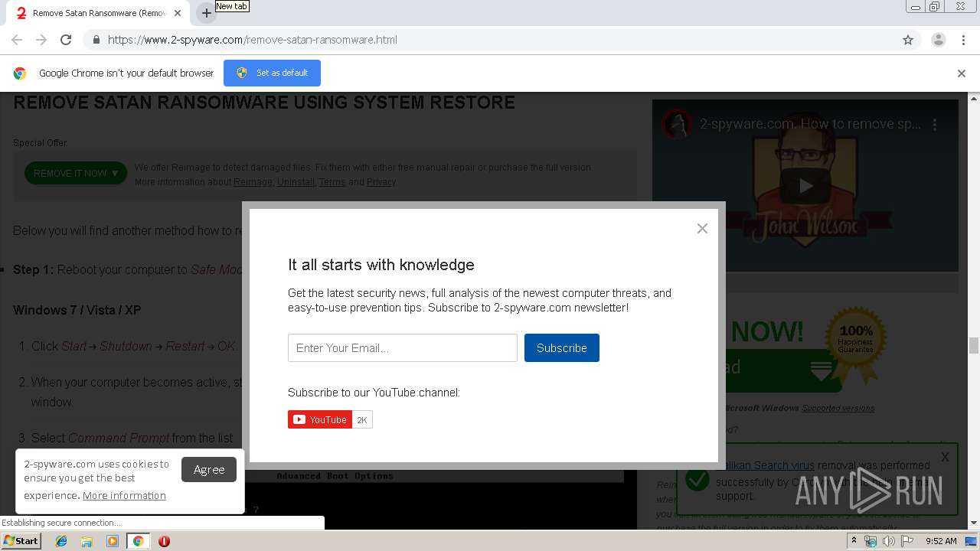Click the 9:52 AM system clock
This screenshot has width=980, height=551.
pyautogui.click(x=941, y=541)
